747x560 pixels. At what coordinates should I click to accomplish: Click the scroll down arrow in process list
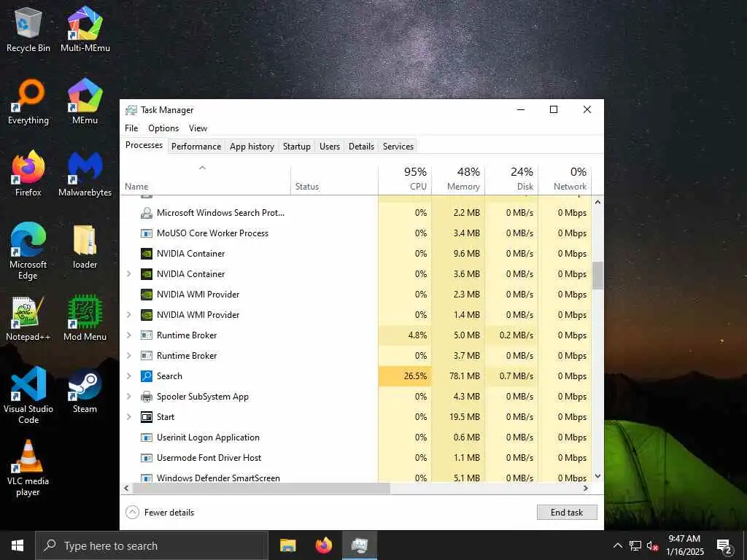point(597,475)
